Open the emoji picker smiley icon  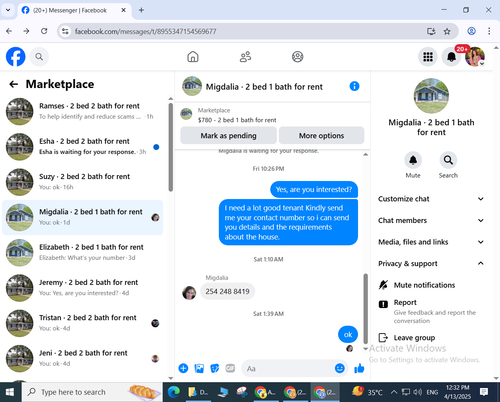[339, 368]
